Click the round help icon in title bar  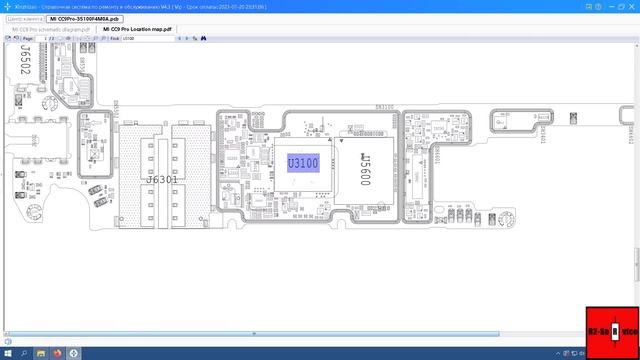click(x=598, y=7)
